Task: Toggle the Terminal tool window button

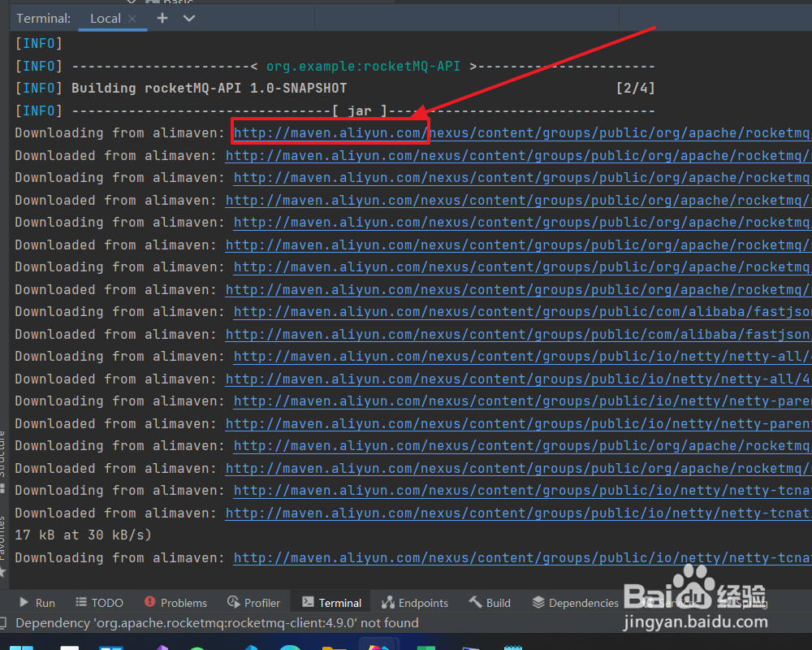Action: (x=331, y=603)
